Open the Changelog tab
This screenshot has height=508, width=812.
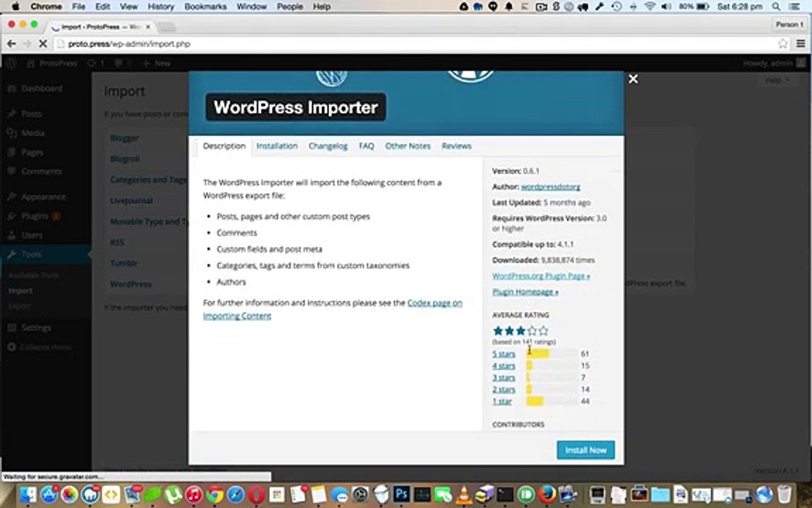click(328, 146)
